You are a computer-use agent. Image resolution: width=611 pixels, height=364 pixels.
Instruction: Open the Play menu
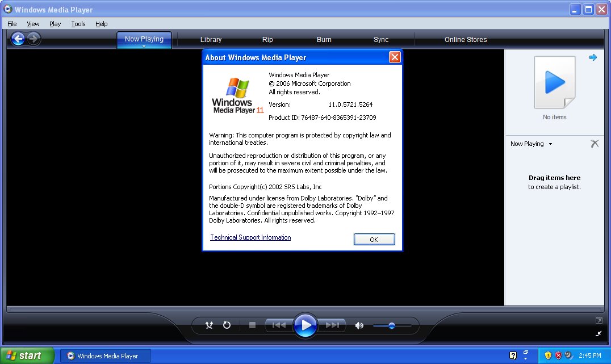click(55, 24)
